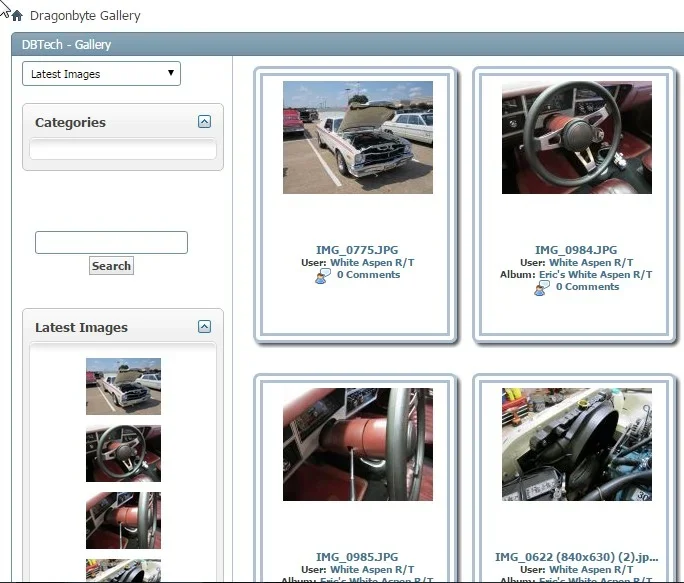The width and height of the screenshot is (684, 583).
Task: Open sidebar thumbnail of steering wheel
Action: 123,453
